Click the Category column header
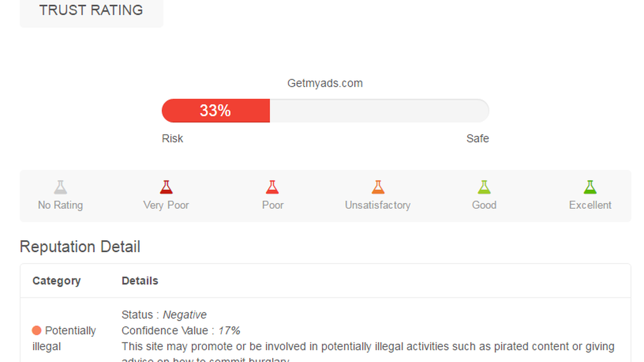The width and height of the screenshot is (644, 362). coord(56,281)
